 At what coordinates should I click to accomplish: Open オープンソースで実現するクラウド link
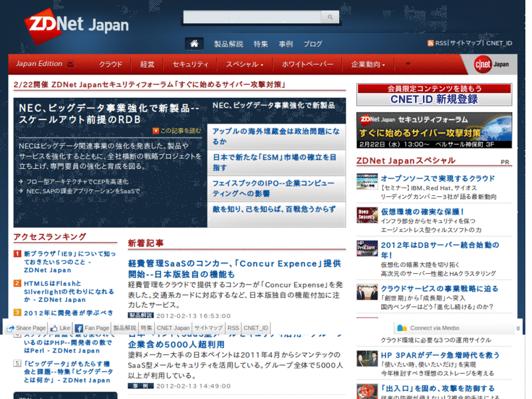(438, 178)
